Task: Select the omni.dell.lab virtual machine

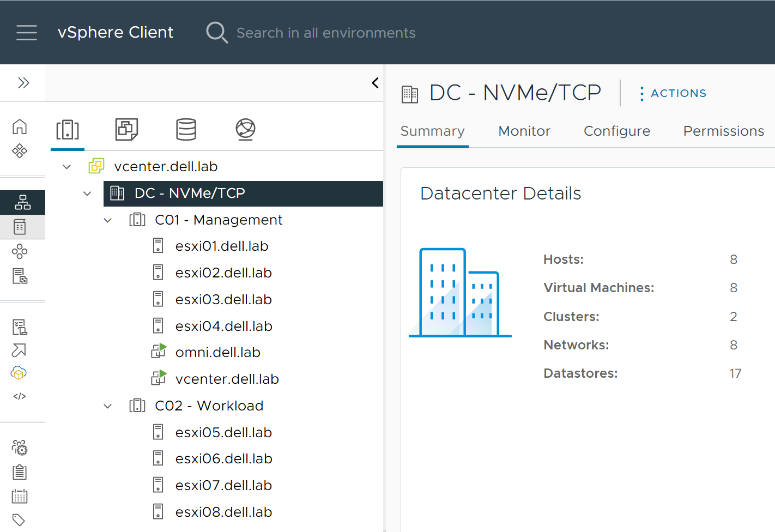Action: tap(218, 353)
